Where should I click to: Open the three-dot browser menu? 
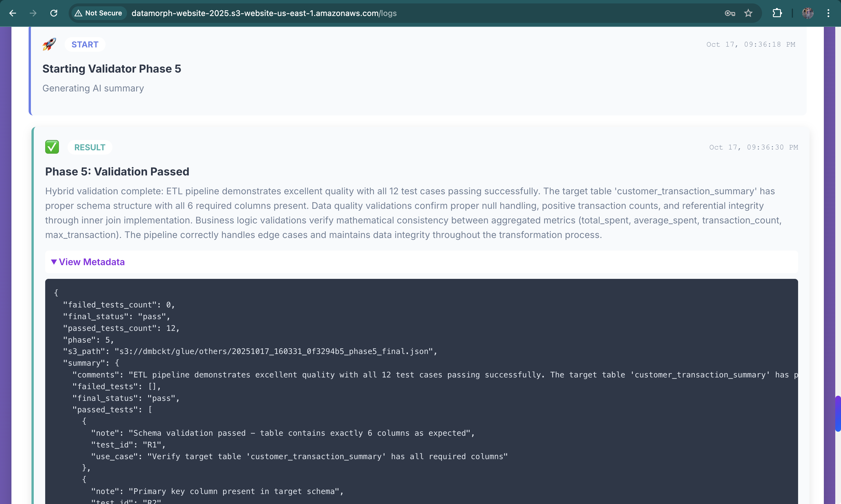(x=828, y=13)
